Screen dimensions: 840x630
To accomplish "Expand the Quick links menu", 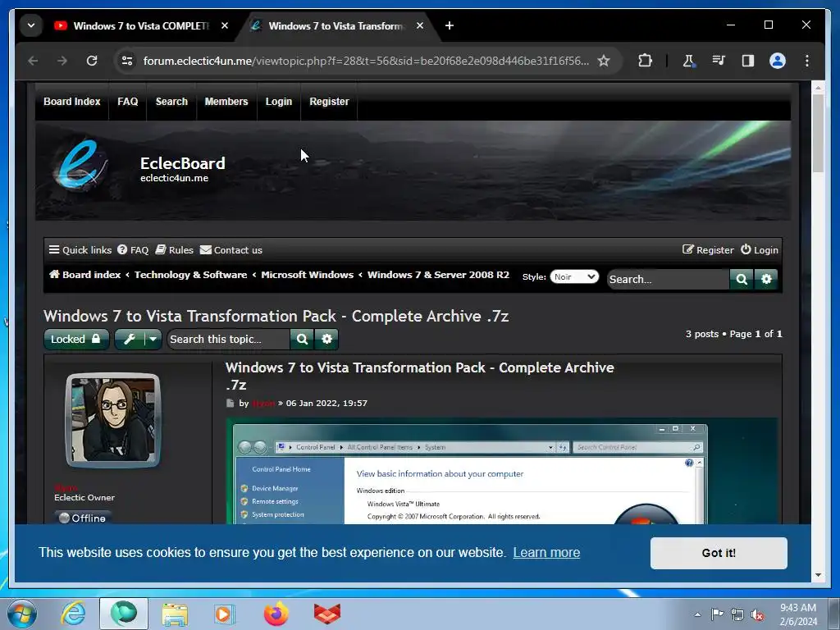I will click(80, 250).
